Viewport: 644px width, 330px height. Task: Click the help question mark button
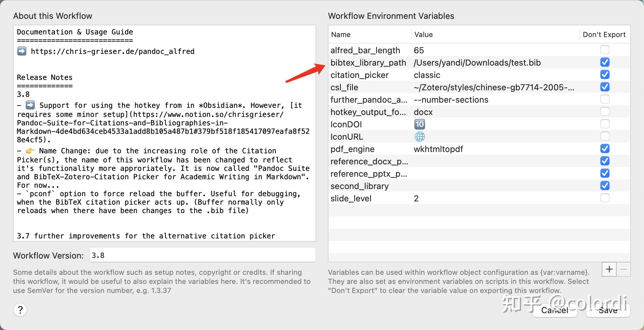tap(20, 310)
